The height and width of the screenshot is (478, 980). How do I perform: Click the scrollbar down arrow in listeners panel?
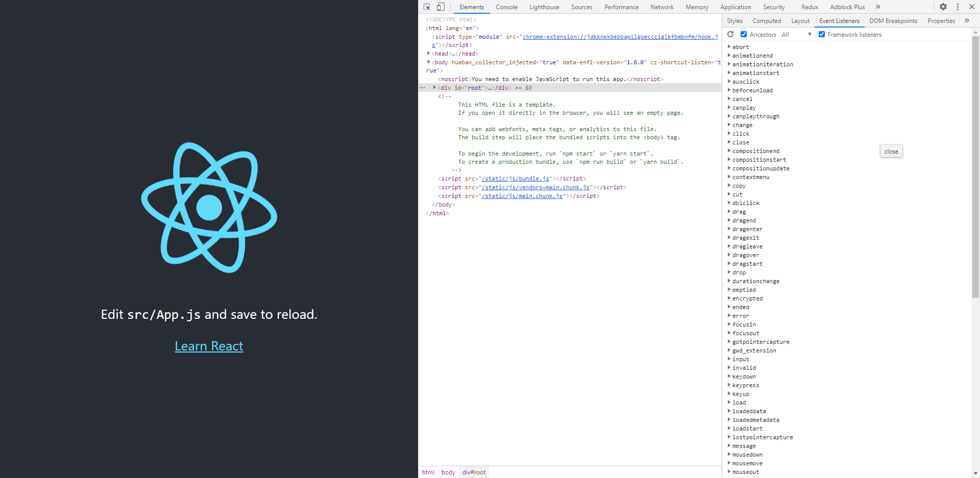click(975, 473)
